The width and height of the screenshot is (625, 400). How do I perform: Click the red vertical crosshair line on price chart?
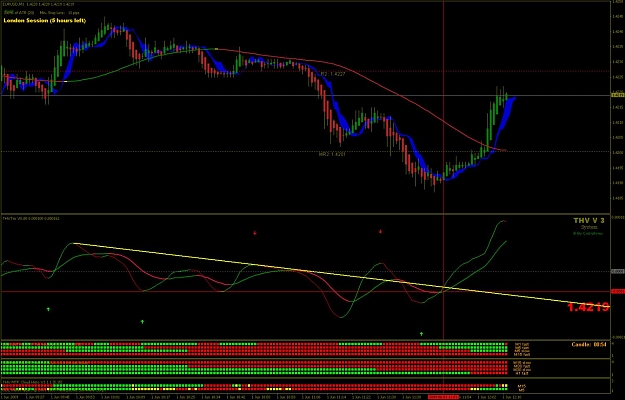click(444, 107)
